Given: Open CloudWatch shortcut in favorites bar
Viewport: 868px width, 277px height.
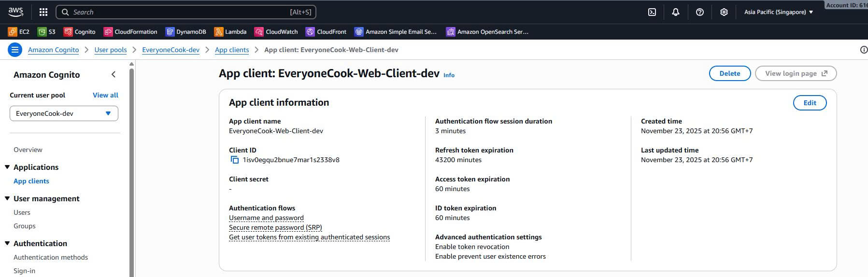Looking at the screenshot, I should 276,32.
